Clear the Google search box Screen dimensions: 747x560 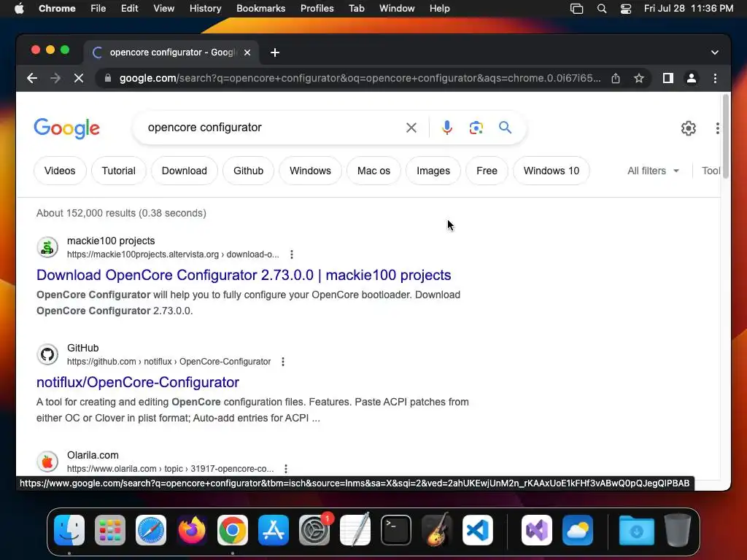coord(411,128)
